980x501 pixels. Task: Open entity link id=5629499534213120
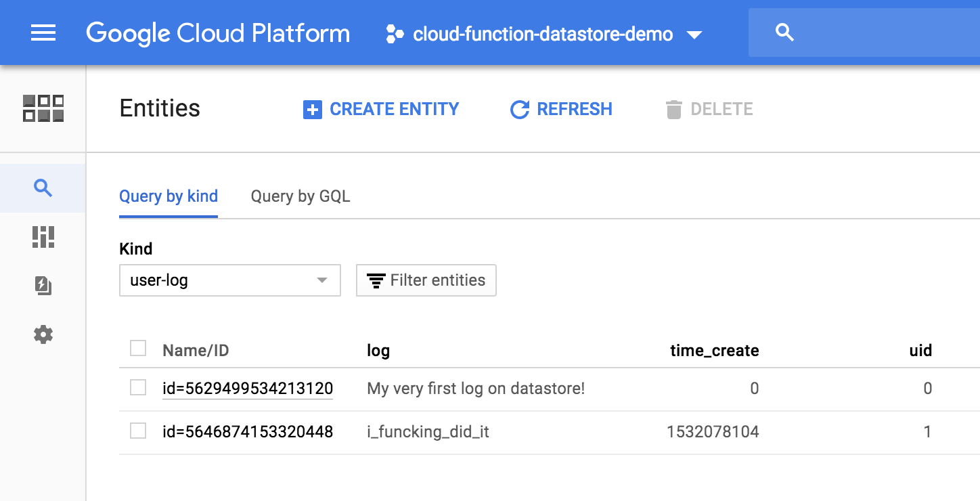pyautogui.click(x=248, y=389)
